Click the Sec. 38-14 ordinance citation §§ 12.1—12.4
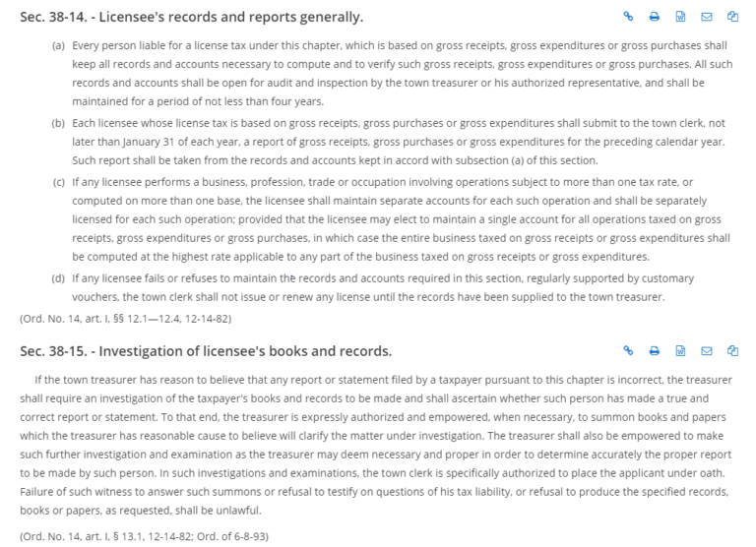 125,317
